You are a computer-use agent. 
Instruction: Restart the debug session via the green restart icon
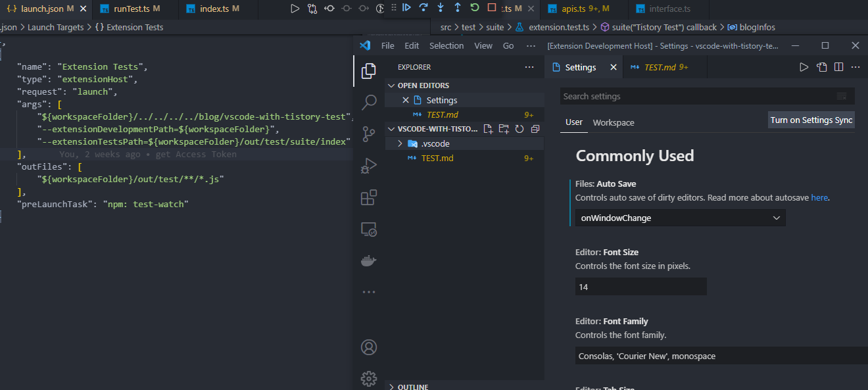pos(474,8)
